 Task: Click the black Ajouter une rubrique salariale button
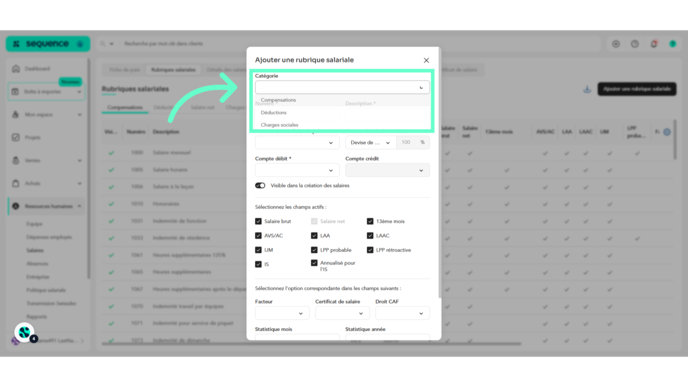coord(637,89)
